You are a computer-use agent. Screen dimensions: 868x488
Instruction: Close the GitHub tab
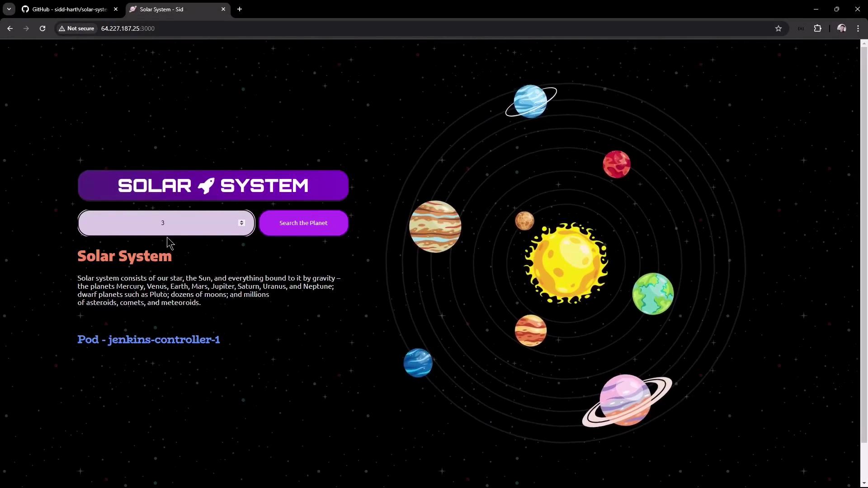[116, 9]
